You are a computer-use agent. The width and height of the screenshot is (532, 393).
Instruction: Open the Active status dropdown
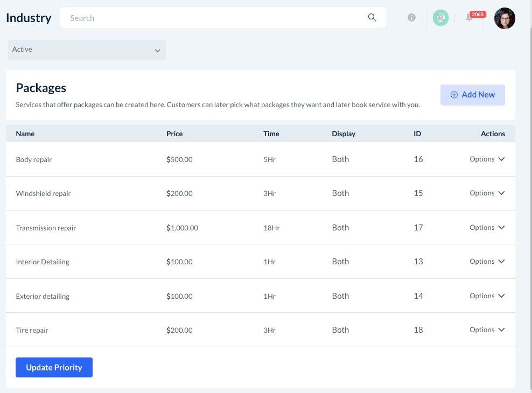87,50
